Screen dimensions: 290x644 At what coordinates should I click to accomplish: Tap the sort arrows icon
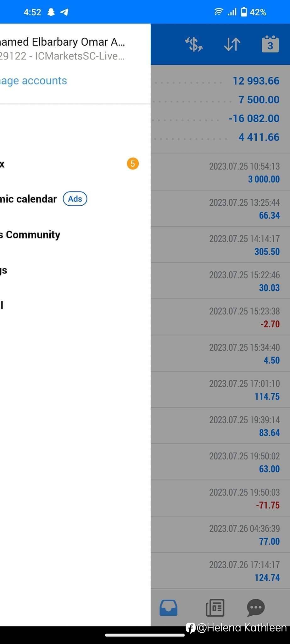(232, 44)
